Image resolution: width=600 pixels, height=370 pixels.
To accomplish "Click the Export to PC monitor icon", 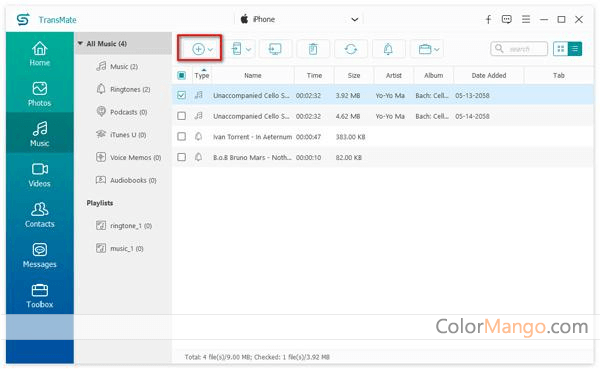I will 275,49.
